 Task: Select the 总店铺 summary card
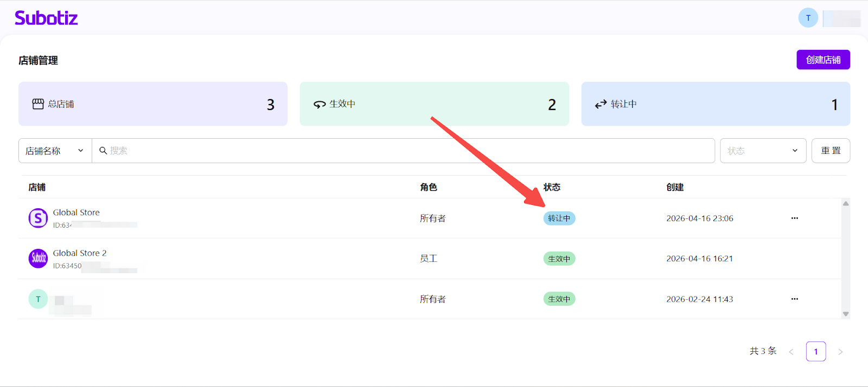point(153,104)
